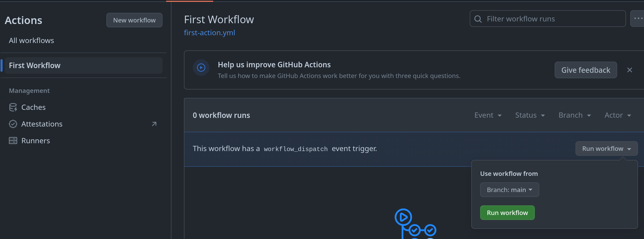Viewport: 644px width, 239px height.
Task: Focus the Filter workflow runs field
Action: [552, 19]
